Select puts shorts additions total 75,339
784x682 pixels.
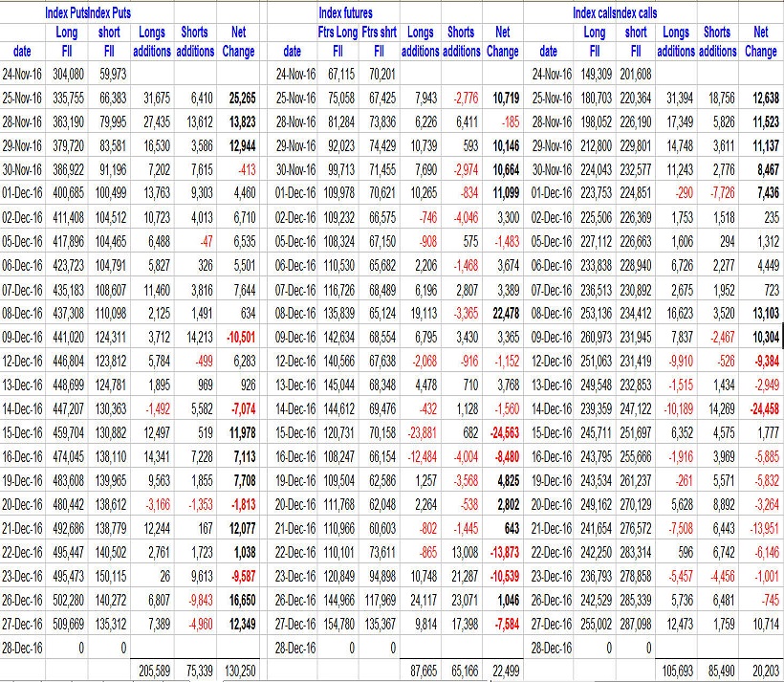pyautogui.click(x=200, y=671)
